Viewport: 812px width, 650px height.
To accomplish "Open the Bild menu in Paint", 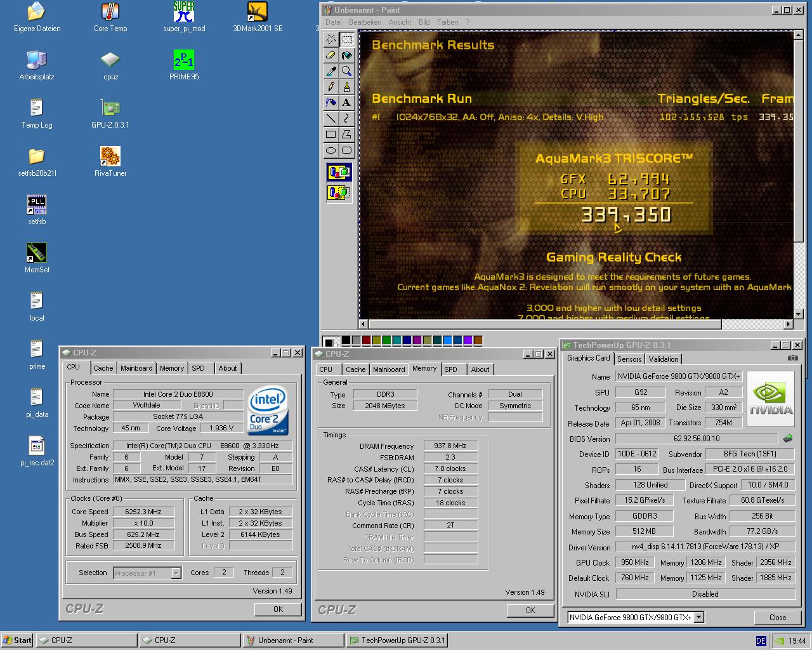I will [424, 22].
